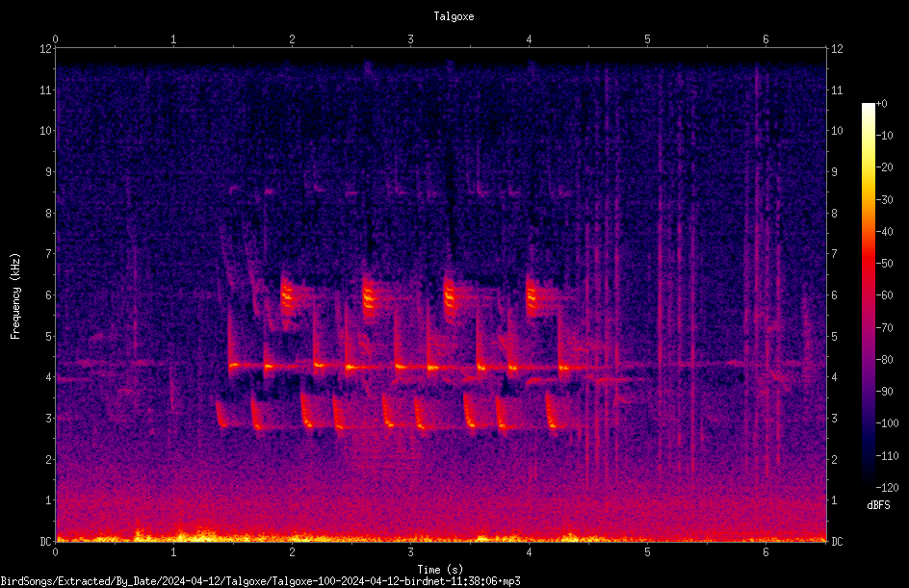This screenshot has height=588, width=909.
Task: Pick the white top of the color scale
Action: [x=868, y=107]
